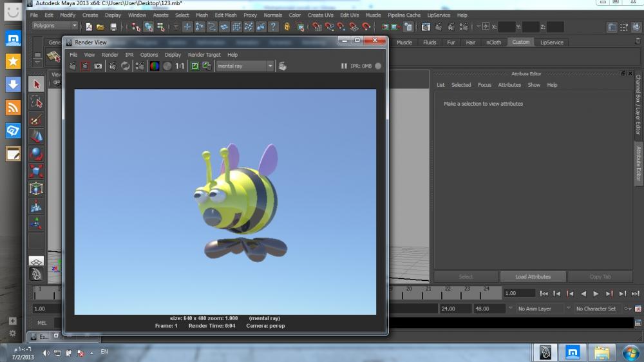Click the Refresh IPR image icon
Screen dimensions: 644x362
[x=125, y=66]
